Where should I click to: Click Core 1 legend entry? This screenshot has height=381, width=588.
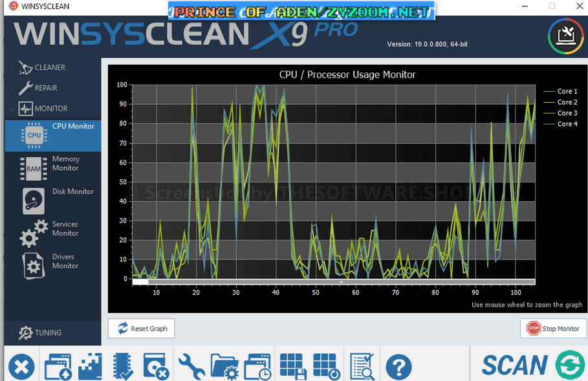[x=560, y=91]
